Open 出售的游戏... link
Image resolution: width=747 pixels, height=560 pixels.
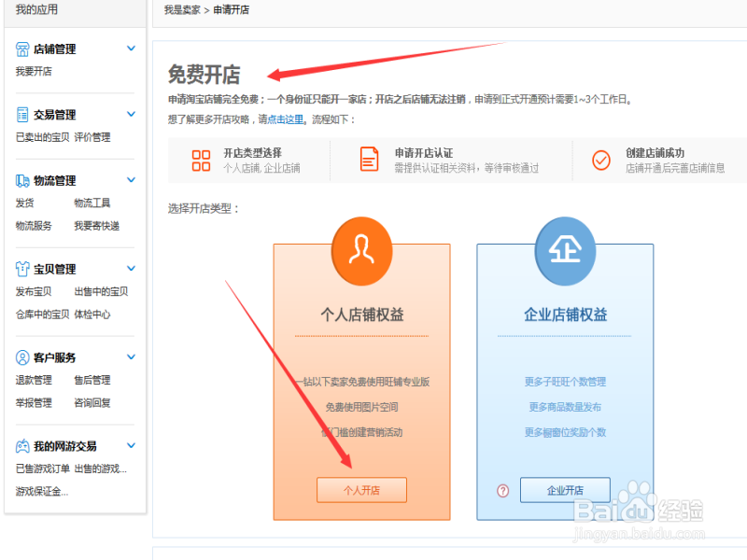click(101, 469)
